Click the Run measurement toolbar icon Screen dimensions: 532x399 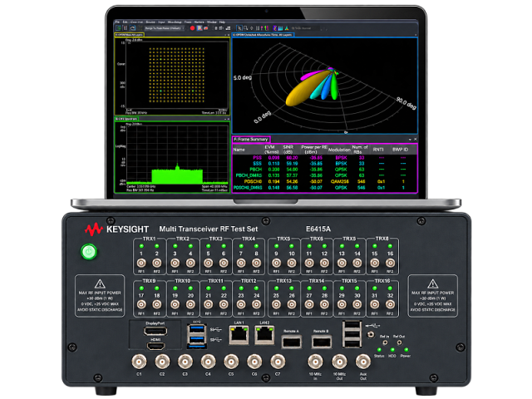click(x=118, y=28)
